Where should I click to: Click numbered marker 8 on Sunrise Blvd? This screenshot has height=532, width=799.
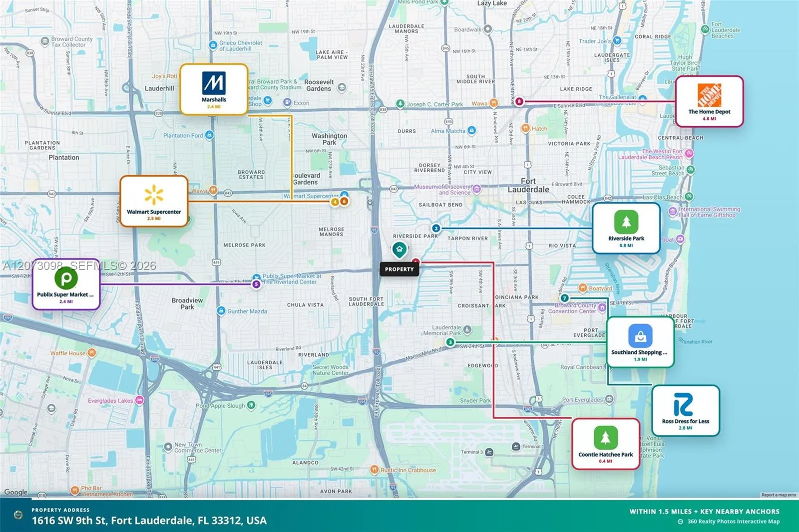click(x=519, y=101)
